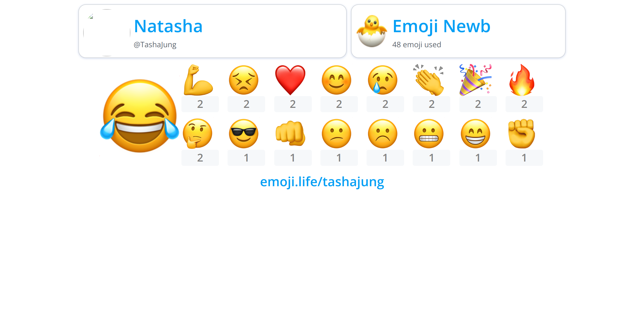Click the count badge under the heart

point(293,104)
